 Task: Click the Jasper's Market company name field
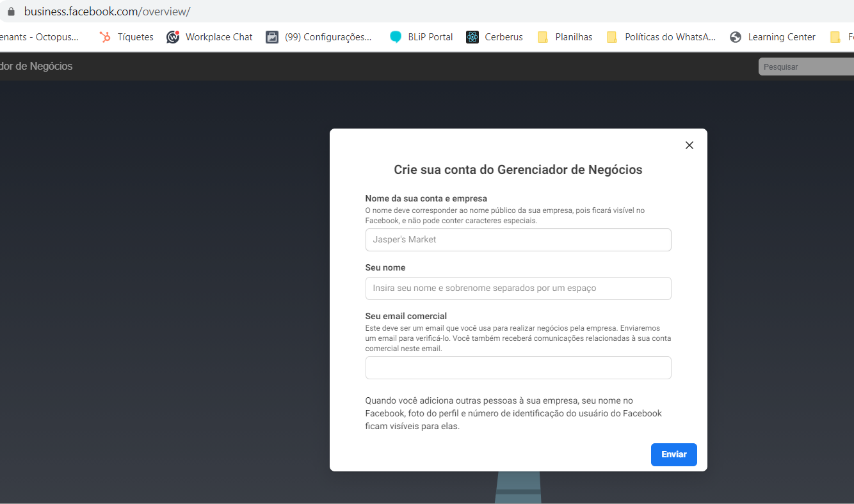click(x=519, y=240)
